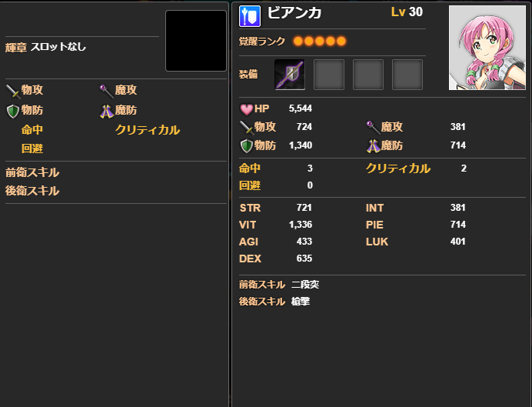The height and width of the screenshot is (407, 532).
Task: Click the third empty equipment slot
Action: click(368, 75)
